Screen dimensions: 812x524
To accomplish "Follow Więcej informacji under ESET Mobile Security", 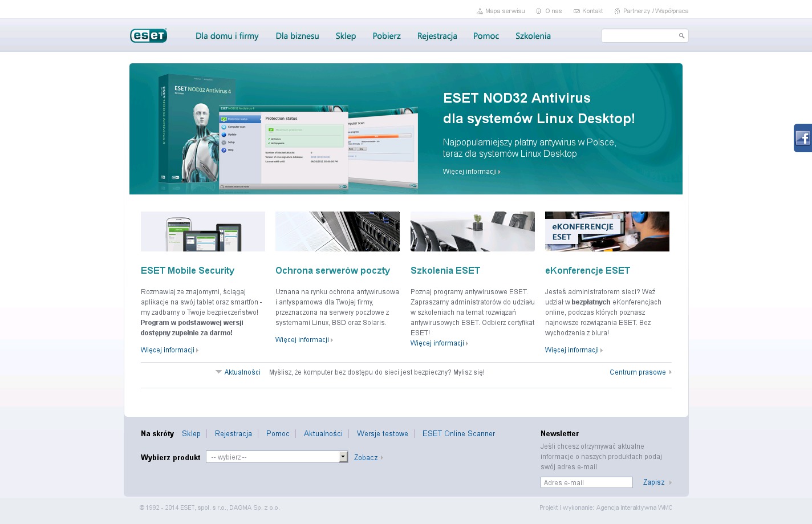I will pyautogui.click(x=168, y=350).
